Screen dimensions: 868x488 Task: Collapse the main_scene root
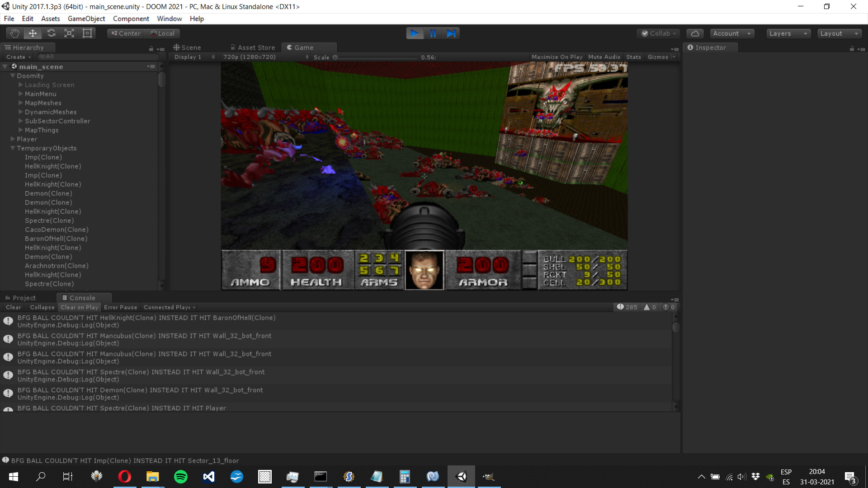pyautogui.click(x=5, y=66)
